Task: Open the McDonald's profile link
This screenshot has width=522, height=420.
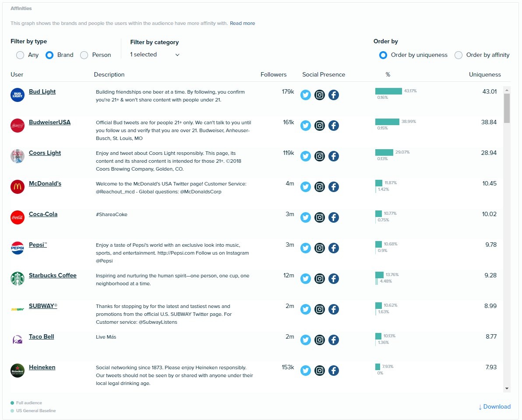Action: [45, 183]
